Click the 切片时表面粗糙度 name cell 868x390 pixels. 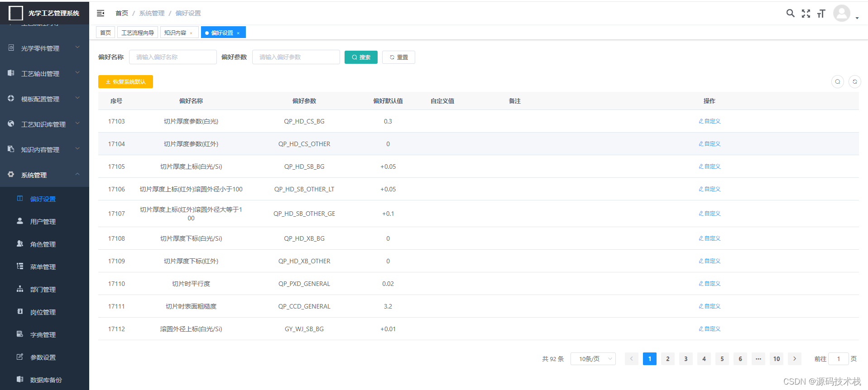pos(191,306)
